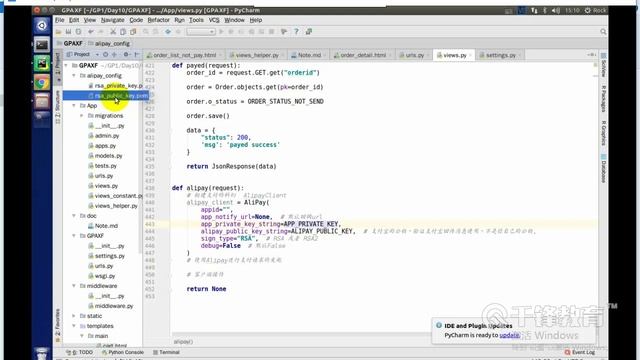Collapse the doc folder
Image resolution: width=640 pixels, height=360 pixels.
tap(74, 216)
